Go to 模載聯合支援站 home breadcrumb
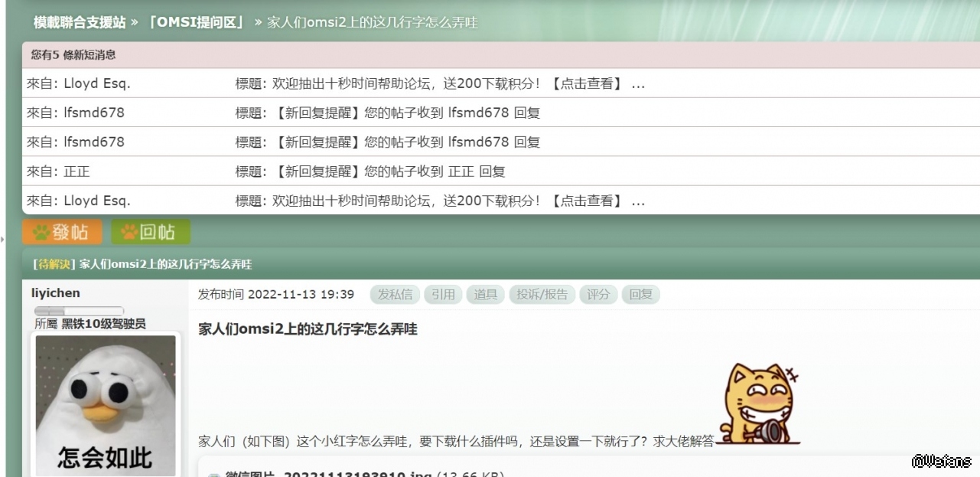This screenshot has width=980, height=477. coord(79,22)
